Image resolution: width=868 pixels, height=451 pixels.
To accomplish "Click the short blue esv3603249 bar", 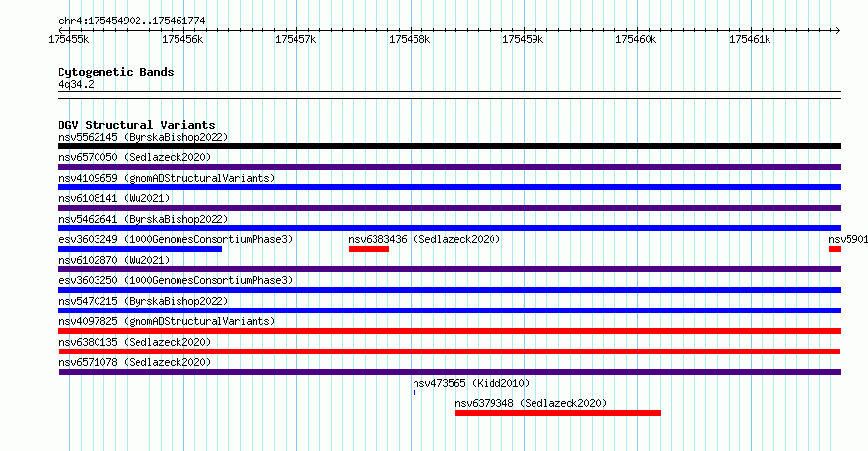I will pyautogui.click(x=140, y=249).
